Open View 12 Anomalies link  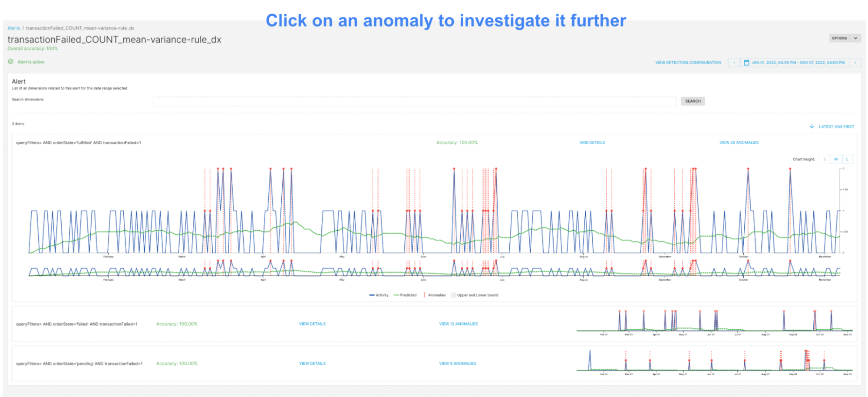tap(458, 324)
